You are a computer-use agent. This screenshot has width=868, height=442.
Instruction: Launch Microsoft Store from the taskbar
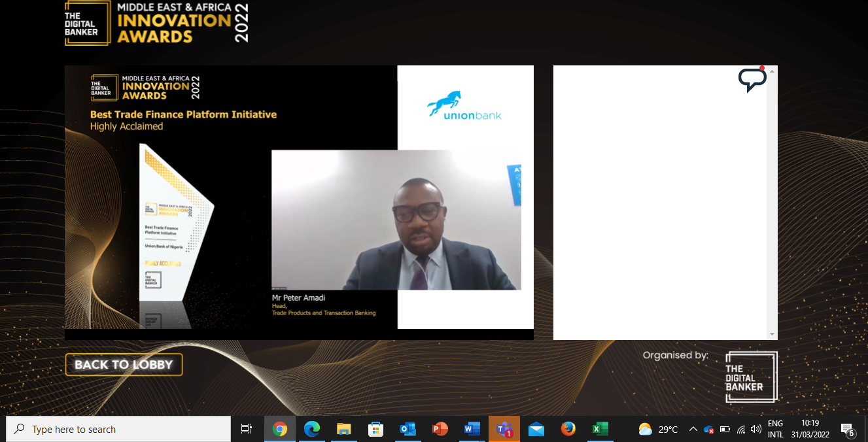(x=376, y=429)
